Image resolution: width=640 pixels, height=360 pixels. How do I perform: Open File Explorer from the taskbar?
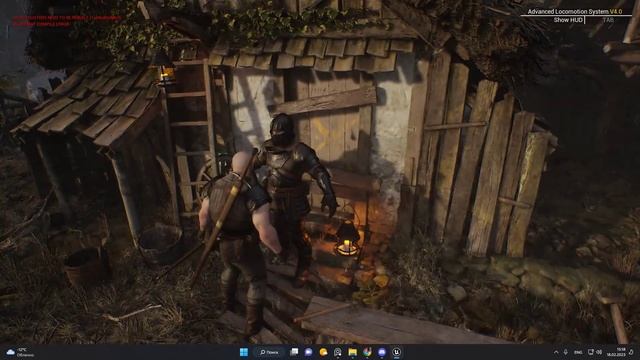(352, 352)
